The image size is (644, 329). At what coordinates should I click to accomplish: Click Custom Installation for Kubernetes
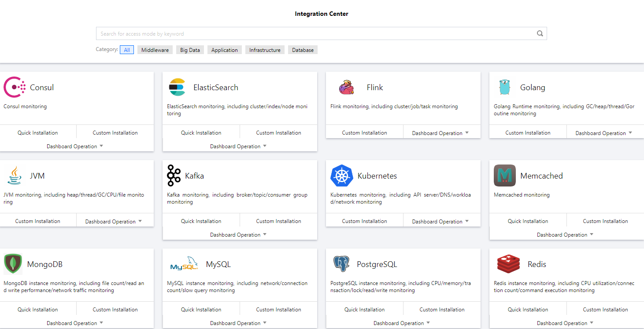[x=365, y=221]
